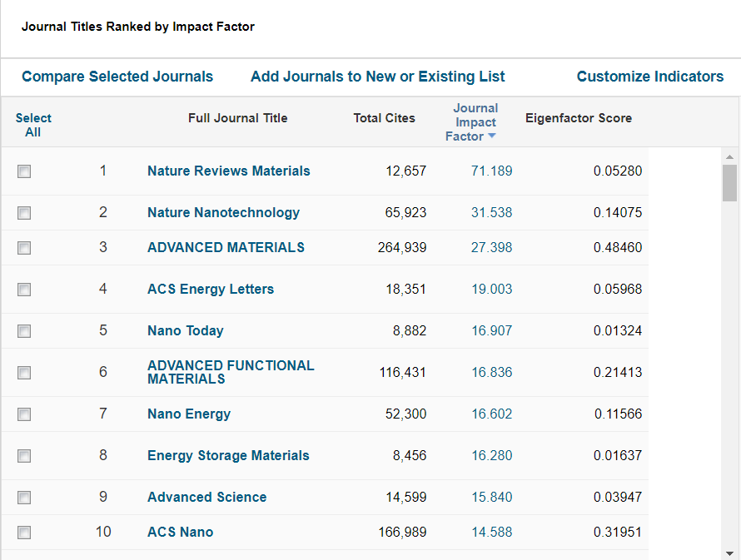This screenshot has height=560, width=741.
Task: Click impact factor value 71.189
Action: point(491,171)
